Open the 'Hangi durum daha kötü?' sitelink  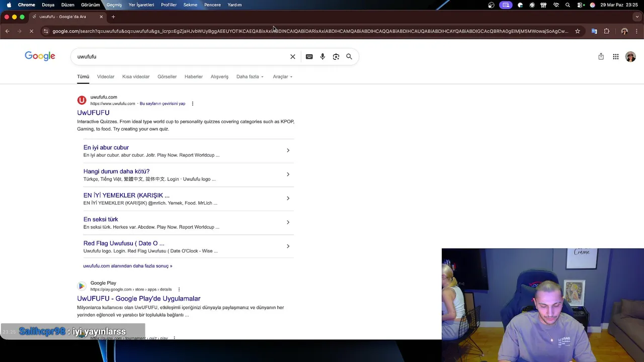[x=116, y=171]
